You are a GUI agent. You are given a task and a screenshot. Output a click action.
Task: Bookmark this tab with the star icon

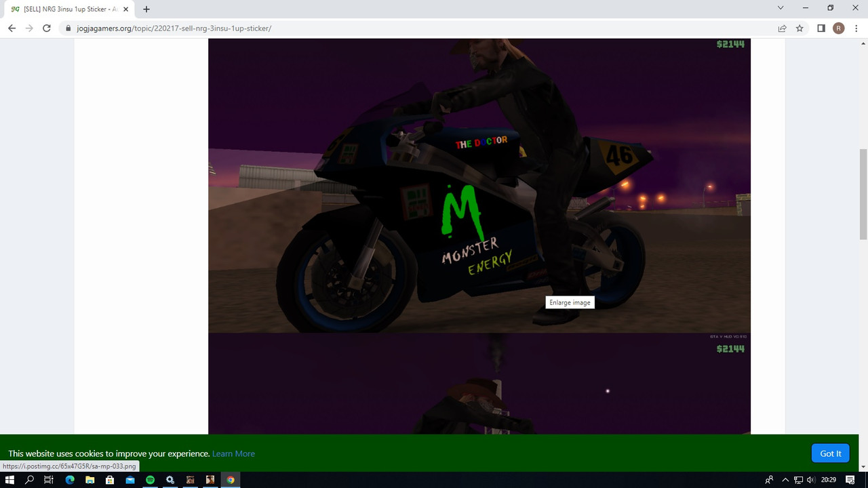(x=800, y=28)
